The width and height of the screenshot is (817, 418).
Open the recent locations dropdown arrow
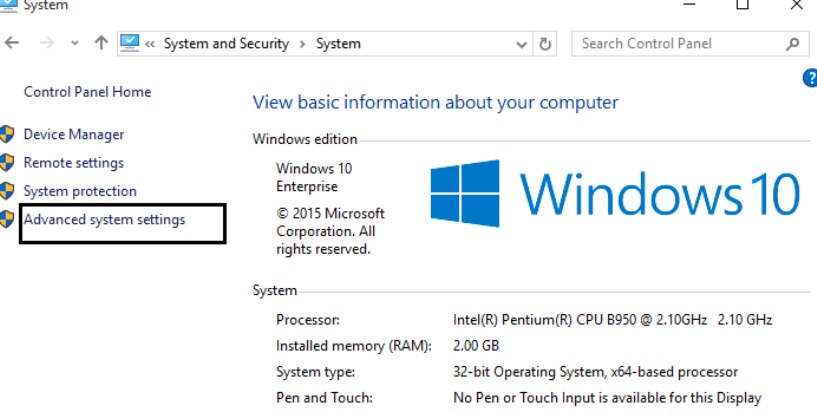(x=75, y=44)
